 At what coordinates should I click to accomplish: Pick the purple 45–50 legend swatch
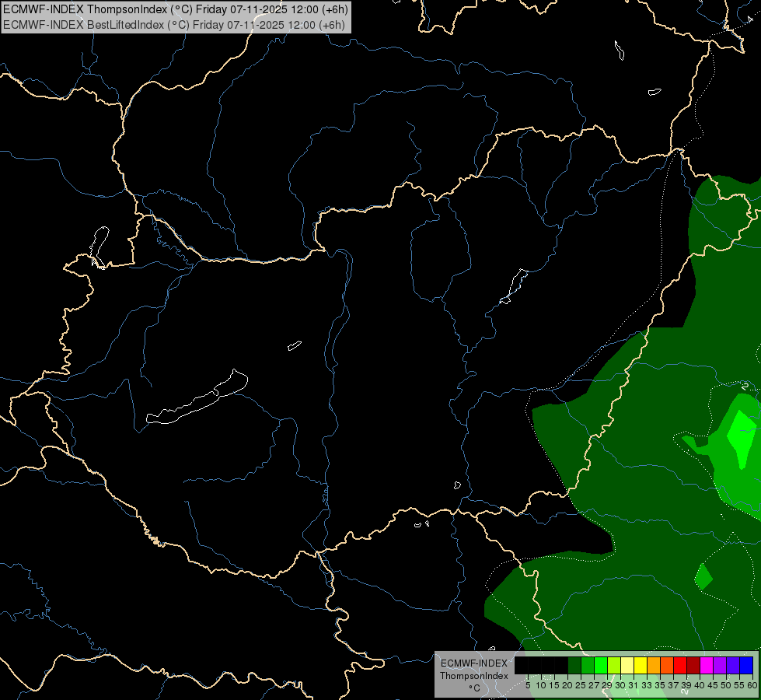[x=720, y=665]
